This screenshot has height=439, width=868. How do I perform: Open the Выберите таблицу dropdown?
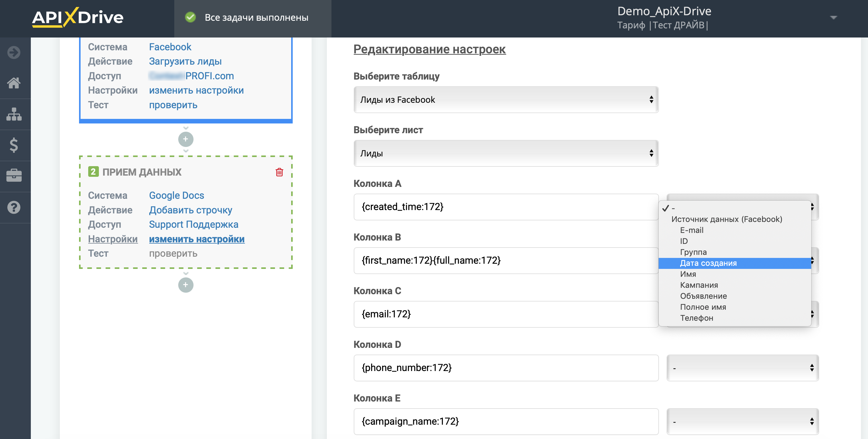point(506,100)
